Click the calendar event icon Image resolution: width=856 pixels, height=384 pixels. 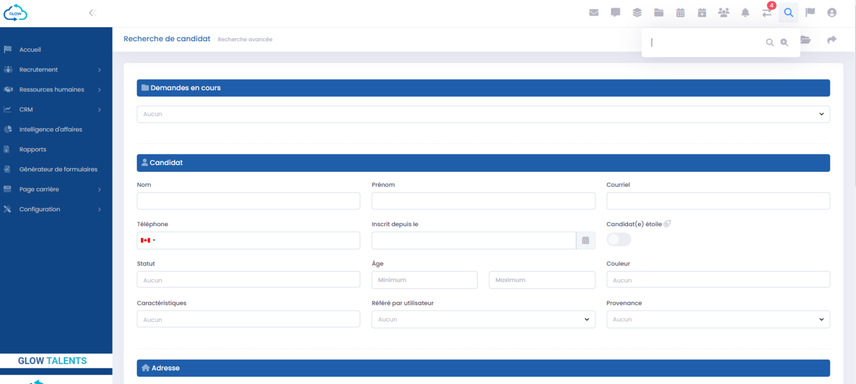[x=702, y=13]
